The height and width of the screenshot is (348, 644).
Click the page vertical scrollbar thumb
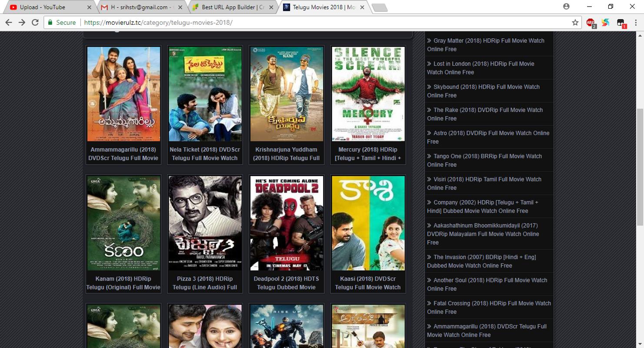tap(640, 166)
